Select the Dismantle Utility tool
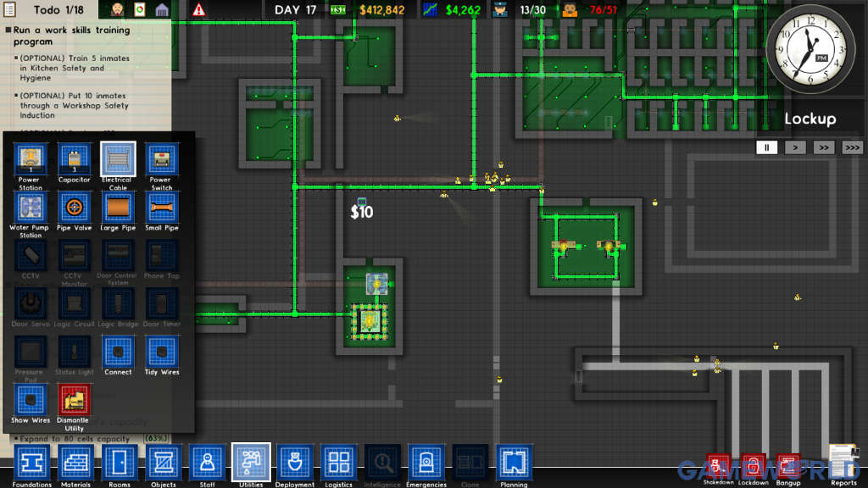This screenshot has height=488, width=868. pyautogui.click(x=75, y=400)
